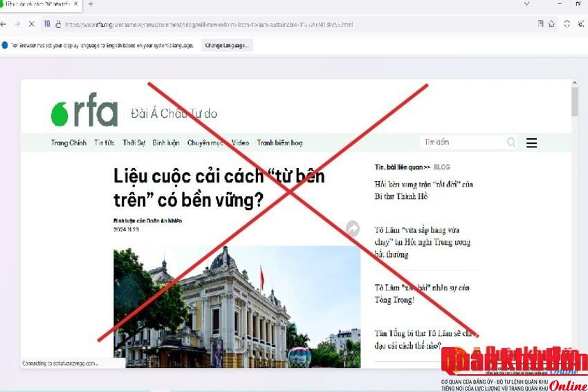Click the blue info icon in notification bar
Screen dimensions: 588x392
(x=5, y=46)
